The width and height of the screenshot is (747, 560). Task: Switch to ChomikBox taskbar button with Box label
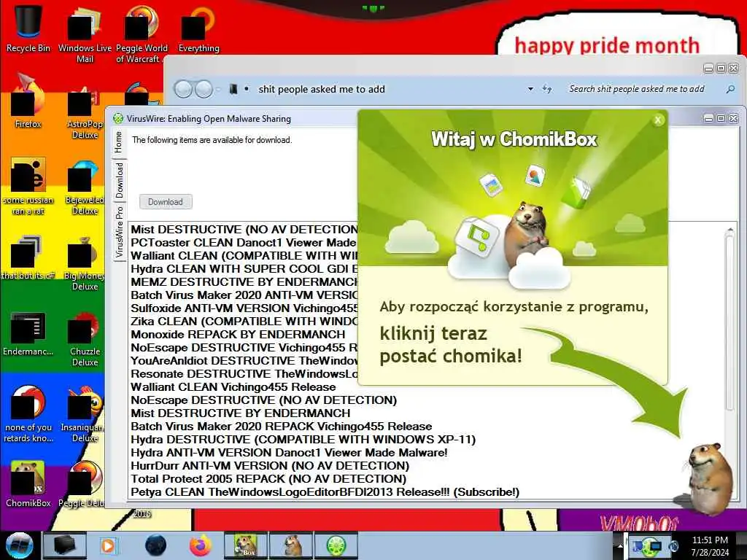(x=246, y=545)
